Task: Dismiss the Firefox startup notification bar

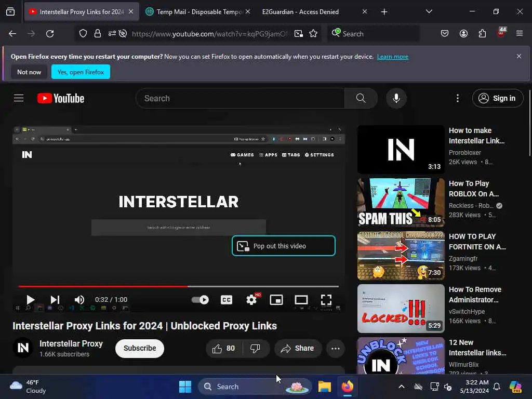Action: tap(519, 56)
